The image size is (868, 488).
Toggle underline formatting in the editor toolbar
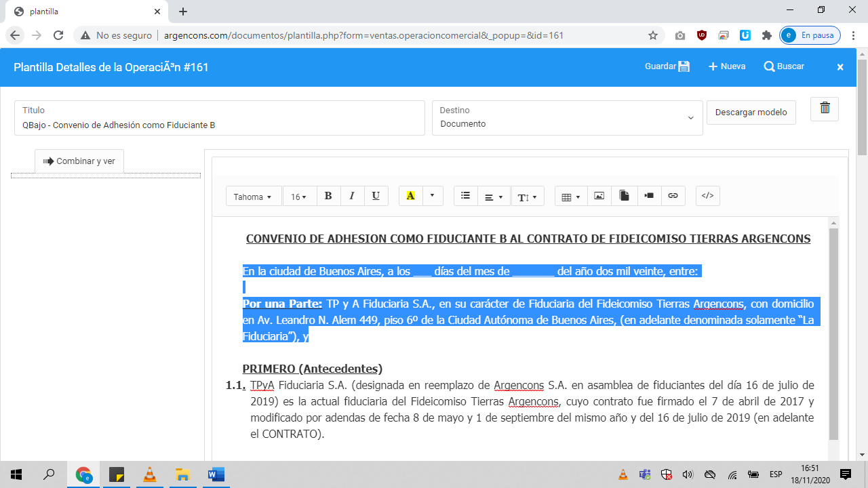376,196
